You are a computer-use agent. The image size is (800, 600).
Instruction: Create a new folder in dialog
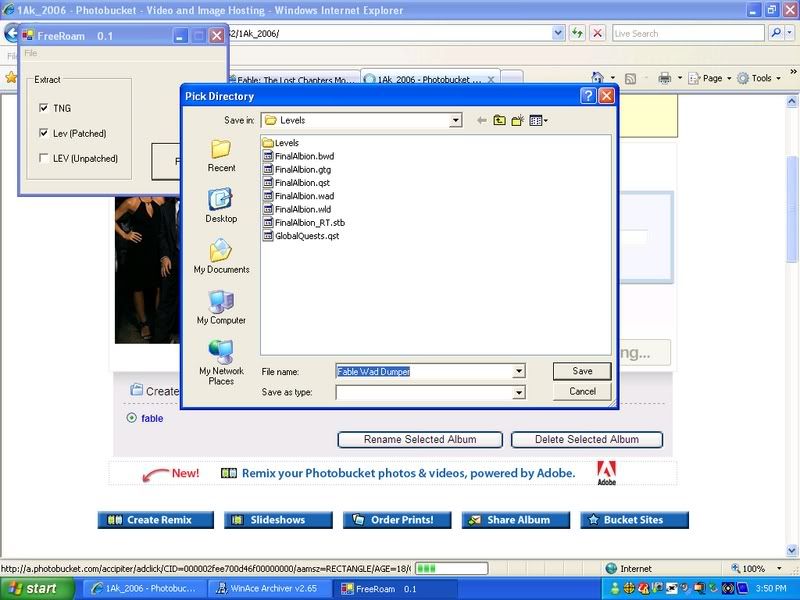[517, 120]
